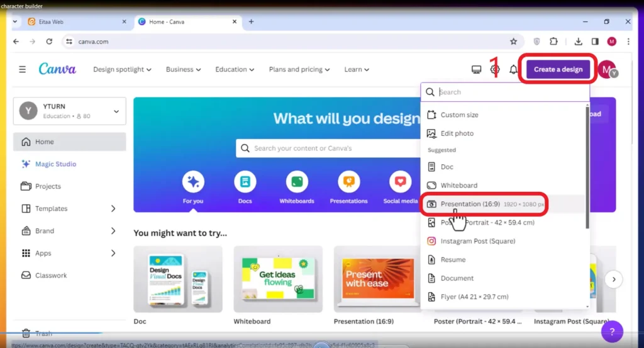Click the Canva logo
The height and width of the screenshot is (348, 644).
tap(57, 69)
